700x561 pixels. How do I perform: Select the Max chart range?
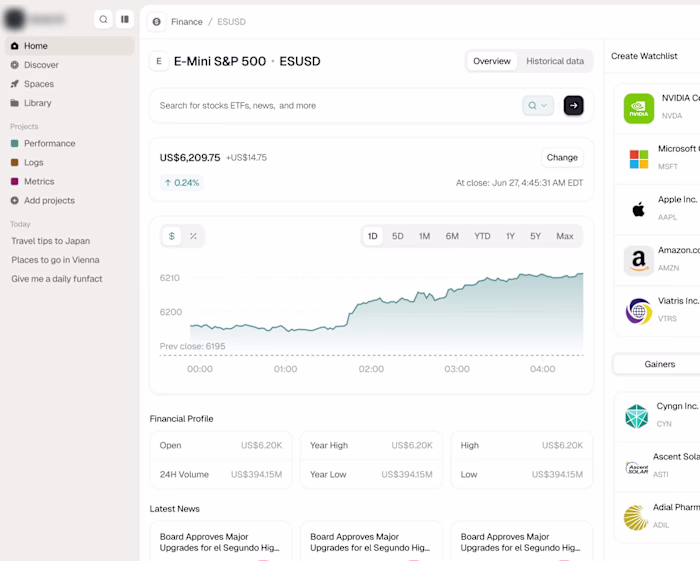pos(565,236)
